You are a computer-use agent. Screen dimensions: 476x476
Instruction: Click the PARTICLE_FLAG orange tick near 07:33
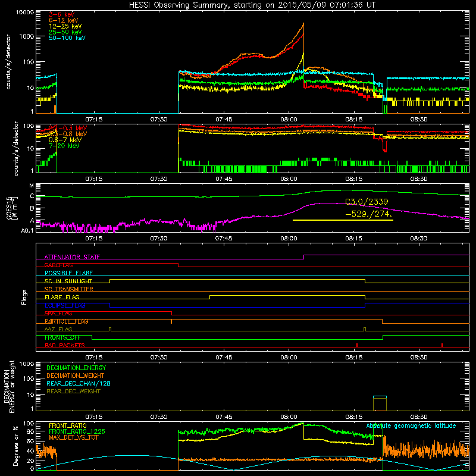point(171,321)
